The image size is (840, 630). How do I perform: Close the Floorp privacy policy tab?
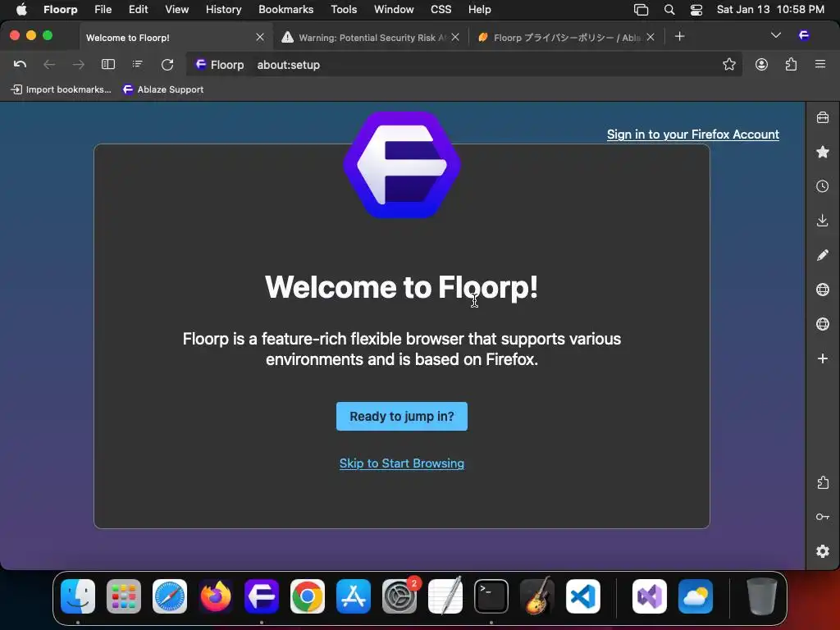[x=651, y=37]
